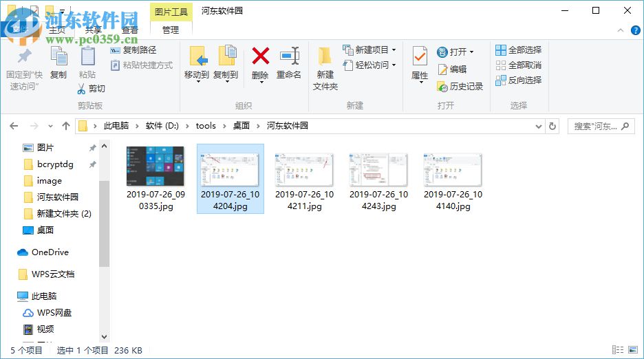Select thumbnail 2019-07-26_090335.jpg

(155, 179)
